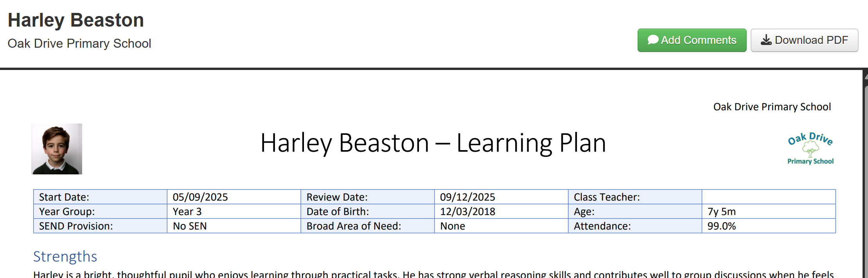Screen dimensions: 868x278
Task: Click the school name below the pupil heading
Action: click(x=79, y=43)
